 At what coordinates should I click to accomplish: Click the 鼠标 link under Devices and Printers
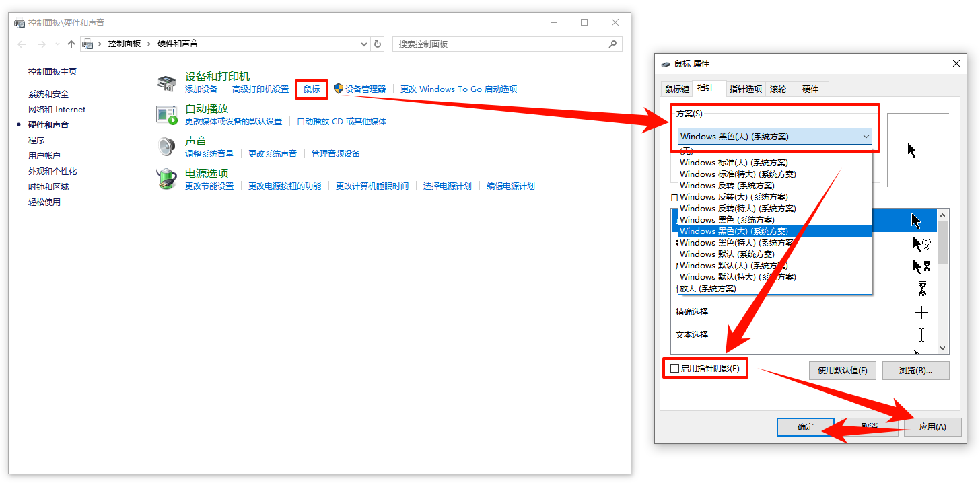(312, 89)
